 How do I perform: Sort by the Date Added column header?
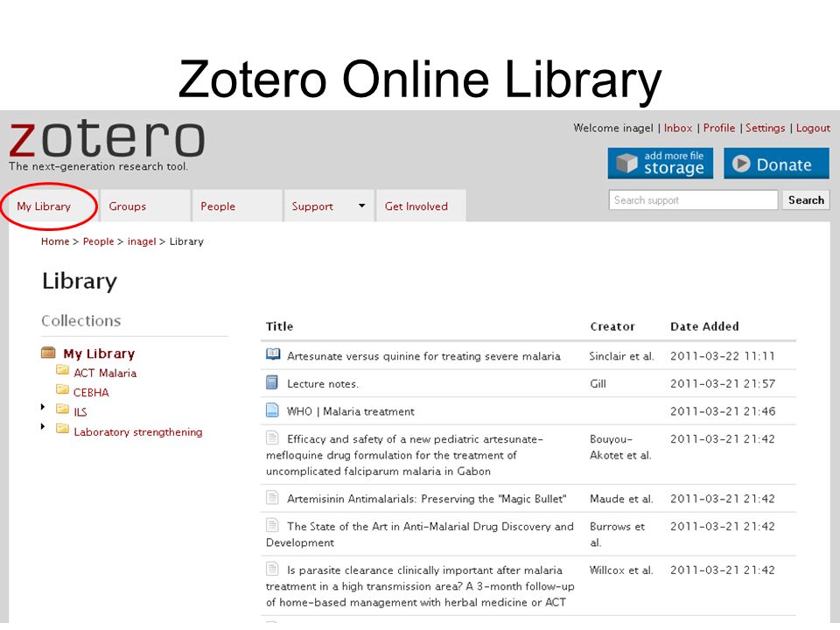[x=704, y=326]
